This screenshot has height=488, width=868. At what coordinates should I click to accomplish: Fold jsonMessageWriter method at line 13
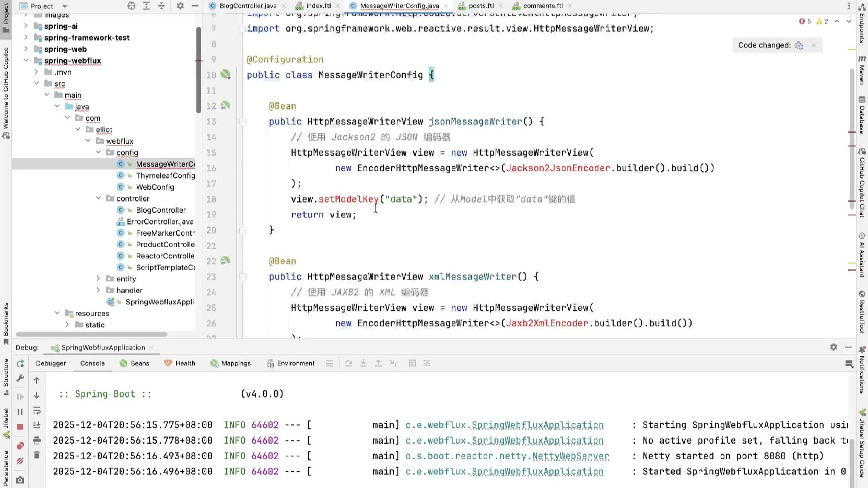click(243, 122)
